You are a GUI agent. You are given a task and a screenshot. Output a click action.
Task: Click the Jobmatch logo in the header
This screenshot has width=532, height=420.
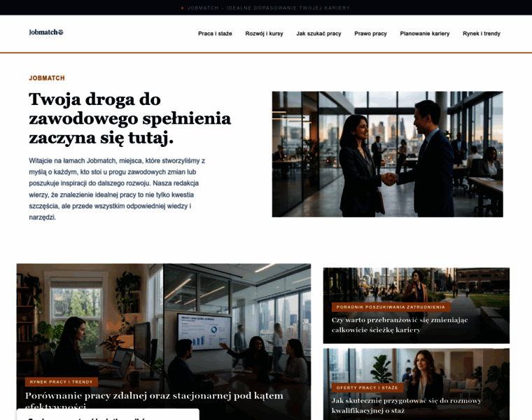46,32
